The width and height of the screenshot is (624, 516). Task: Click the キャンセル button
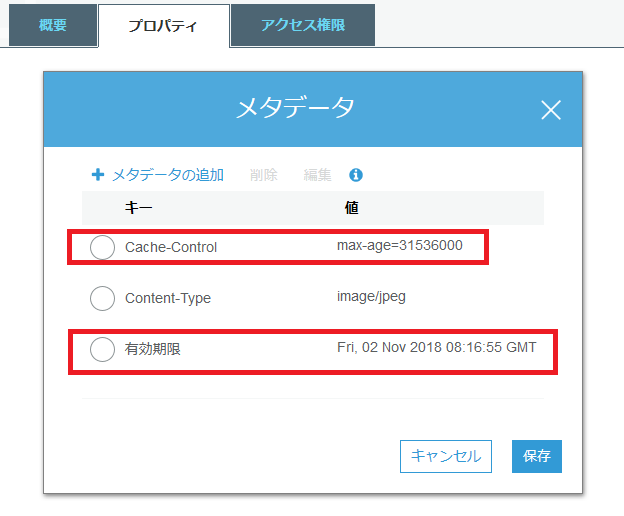click(x=446, y=456)
